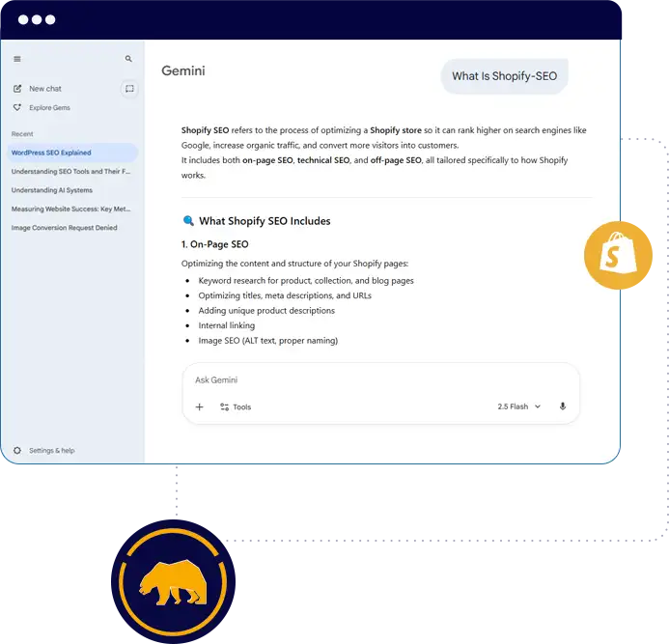Click the Gemini title at the top
The image size is (669, 644).
182,70
